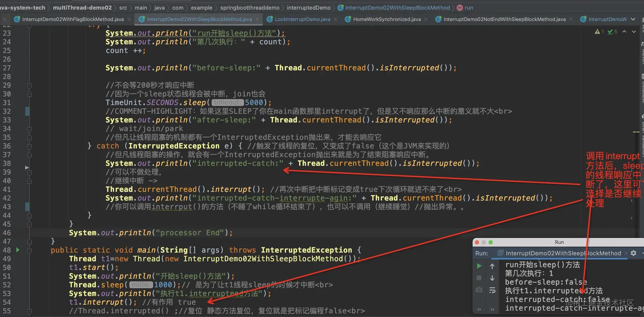Open the Database tool window on right sidebar
The width and height of the screenshot is (644, 317).
(642, 89)
